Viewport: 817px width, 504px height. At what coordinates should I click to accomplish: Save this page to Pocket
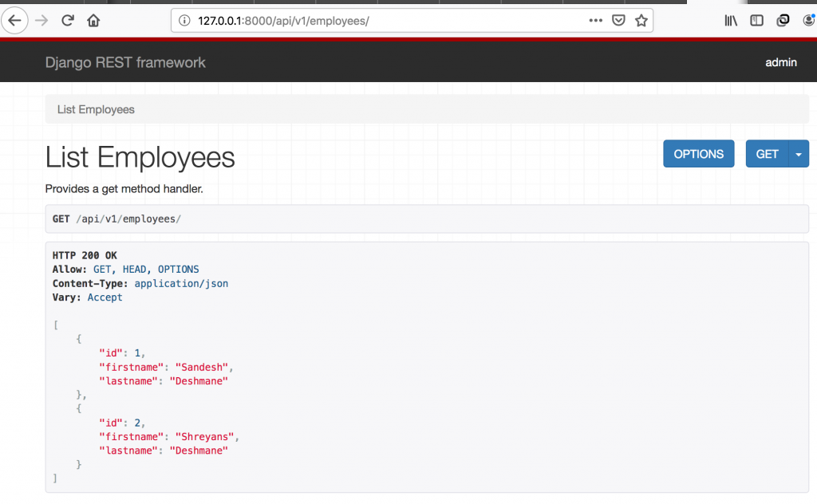click(x=618, y=20)
